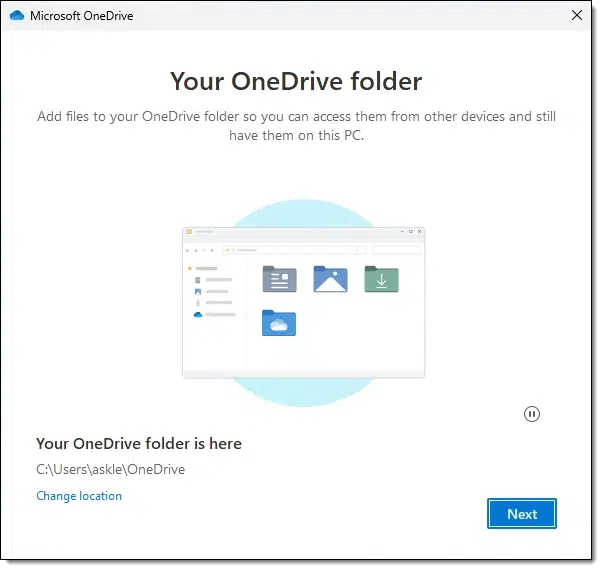Click the green downloads folder illustration
This screenshot has height=570, width=602.
(x=381, y=279)
